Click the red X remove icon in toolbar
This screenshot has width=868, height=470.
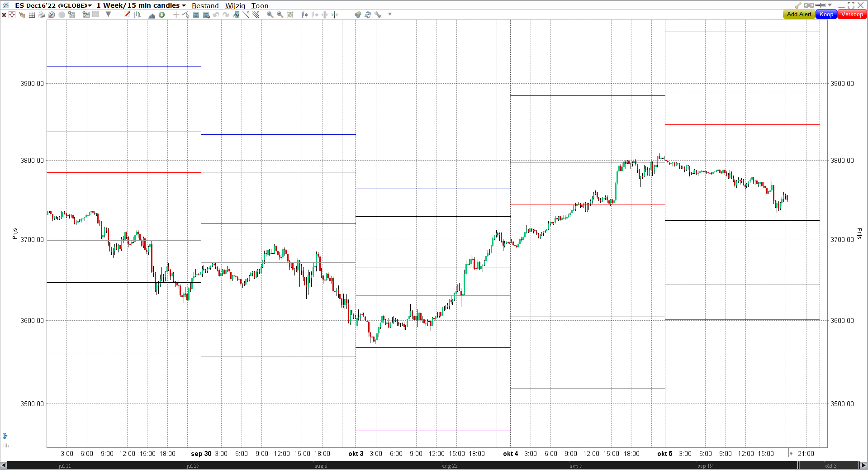pos(4,14)
